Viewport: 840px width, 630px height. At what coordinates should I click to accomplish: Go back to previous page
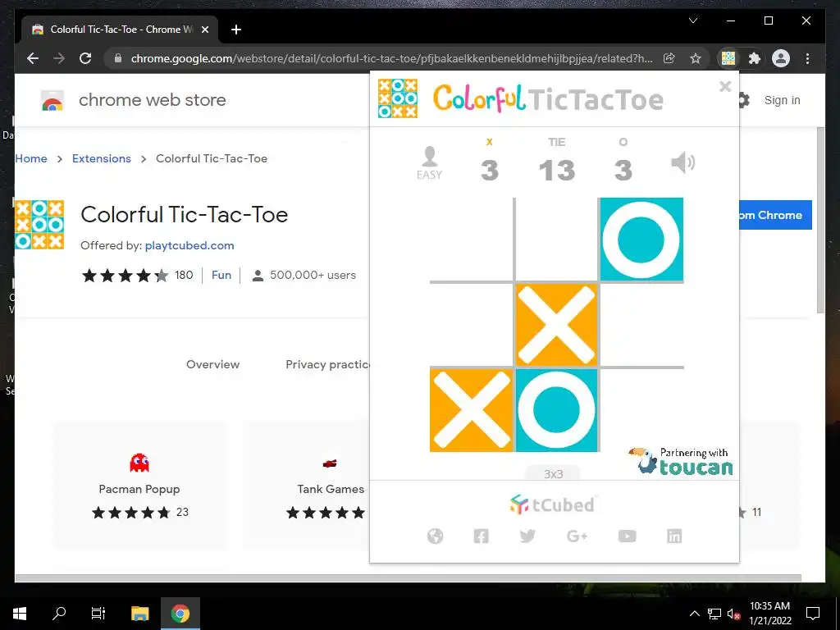click(33, 58)
